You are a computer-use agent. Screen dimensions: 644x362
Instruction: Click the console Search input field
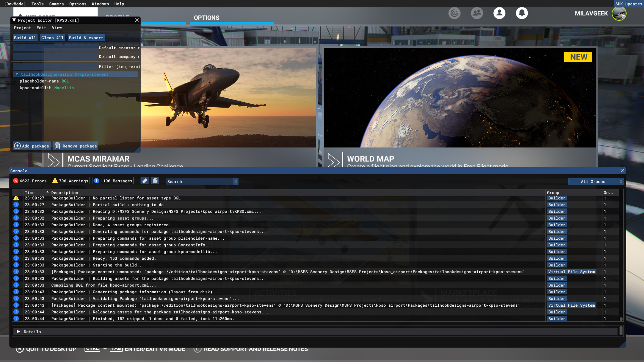pyautogui.click(x=200, y=182)
